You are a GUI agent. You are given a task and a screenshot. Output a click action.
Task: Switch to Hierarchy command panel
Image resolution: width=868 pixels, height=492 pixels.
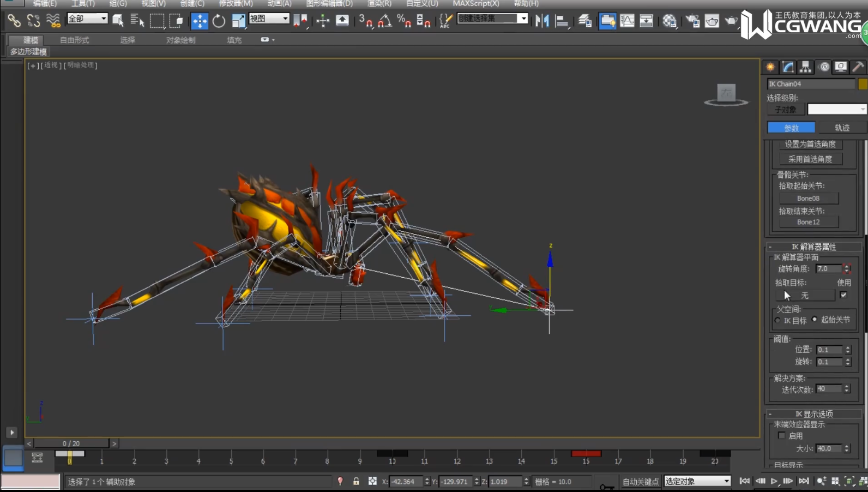pyautogui.click(x=805, y=67)
